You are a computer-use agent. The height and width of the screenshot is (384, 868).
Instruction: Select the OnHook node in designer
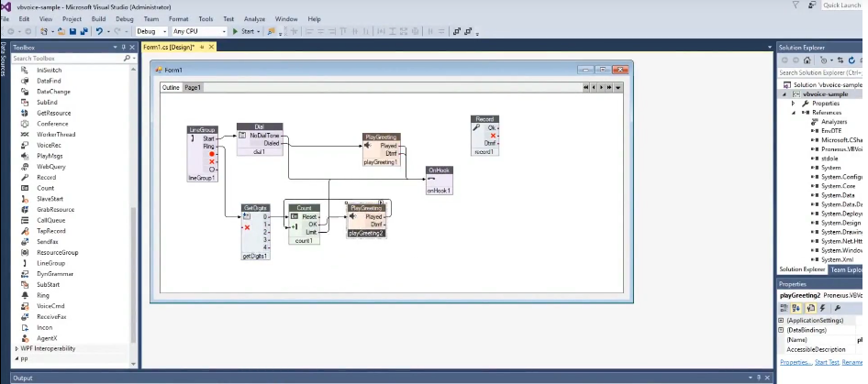pos(439,181)
